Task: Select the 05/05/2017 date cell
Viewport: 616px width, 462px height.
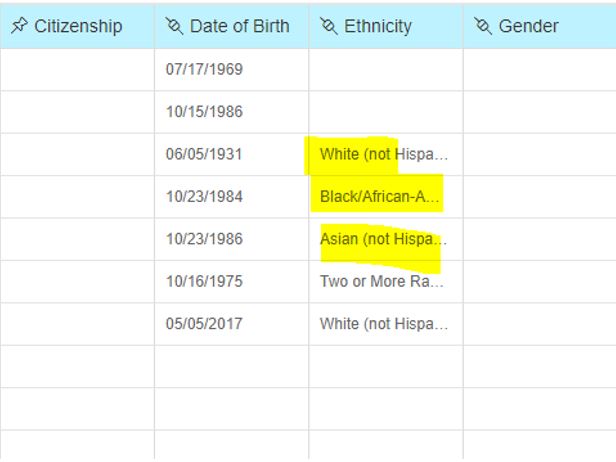Action: point(232,324)
